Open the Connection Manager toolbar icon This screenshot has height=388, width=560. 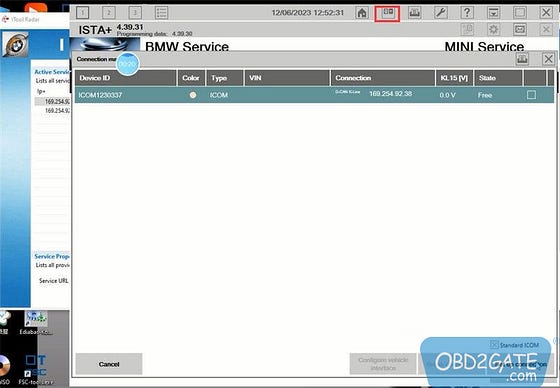point(388,13)
